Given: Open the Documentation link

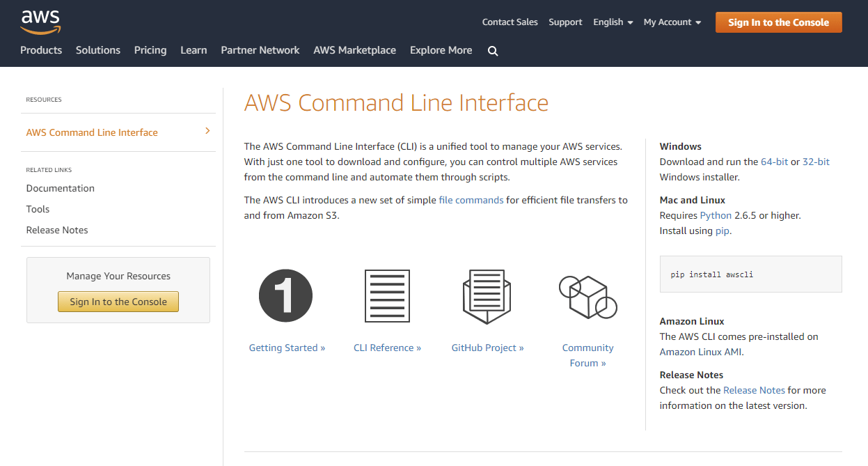Looking at the screenshot, I should point(60,188).
